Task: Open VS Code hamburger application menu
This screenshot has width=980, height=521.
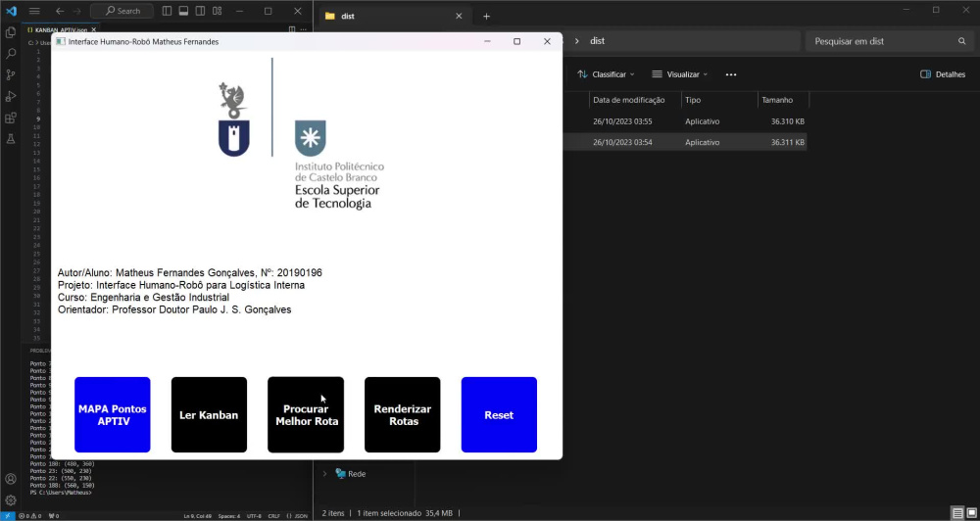Action: tap(34, 11)
